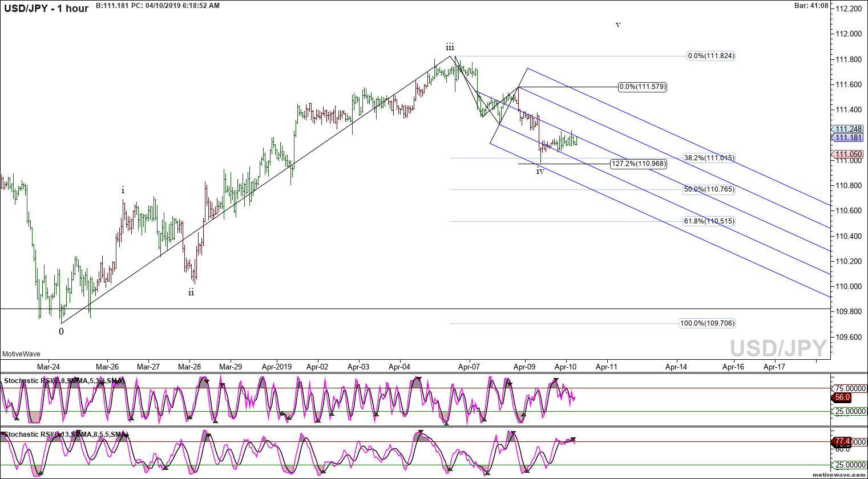Viewport: 868px width, 479px height.
Task: Click the Mar-29 date on time axis
Action: (231, 367)
